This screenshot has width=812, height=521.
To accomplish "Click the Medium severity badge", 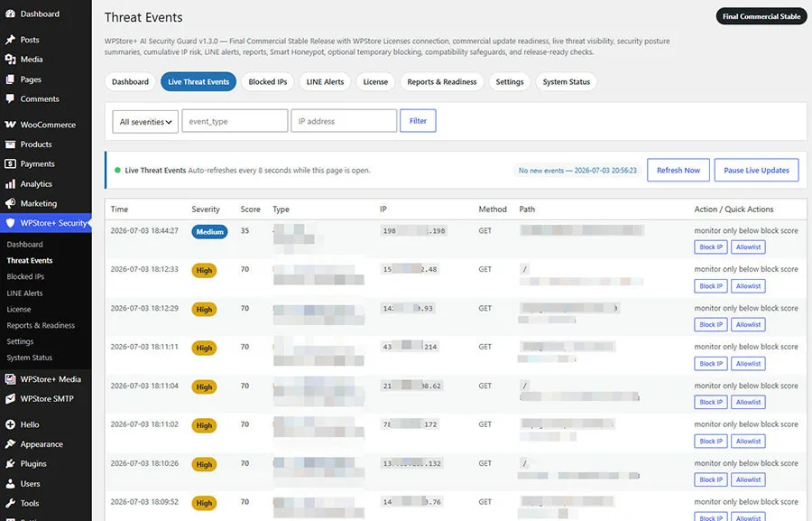I will click(x=209, y=232).
